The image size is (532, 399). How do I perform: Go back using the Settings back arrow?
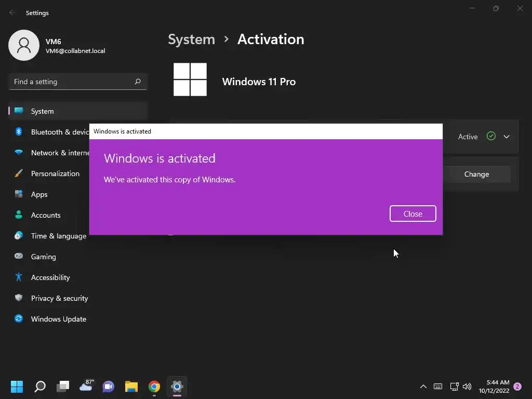(x=12, y=12)
